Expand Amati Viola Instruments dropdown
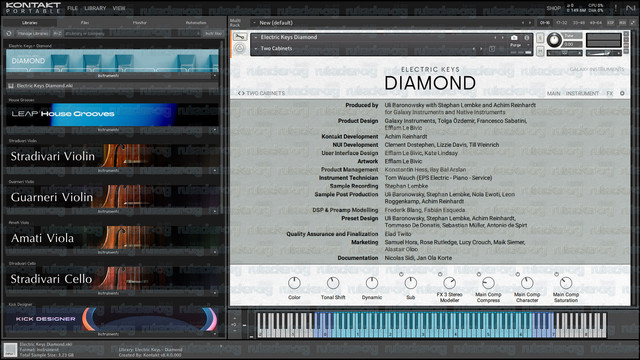Screen dimensions: 640x360 (x=215, y=252)
